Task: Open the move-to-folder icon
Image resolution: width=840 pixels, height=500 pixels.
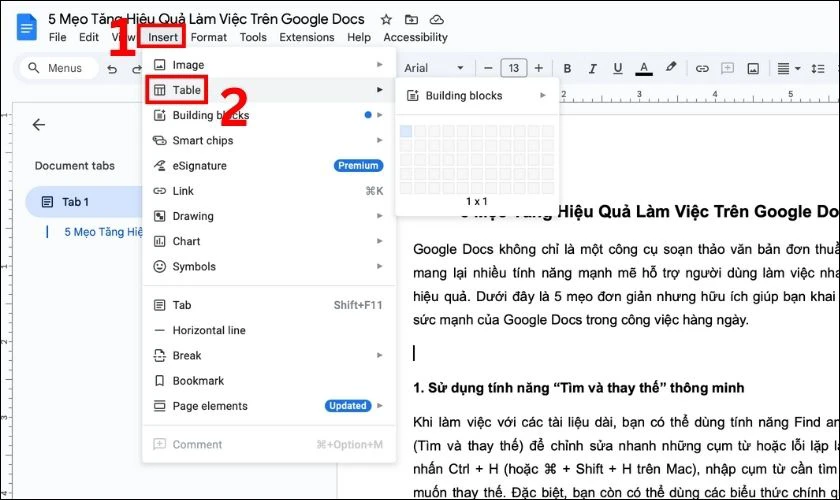Action: coord(411,20)
